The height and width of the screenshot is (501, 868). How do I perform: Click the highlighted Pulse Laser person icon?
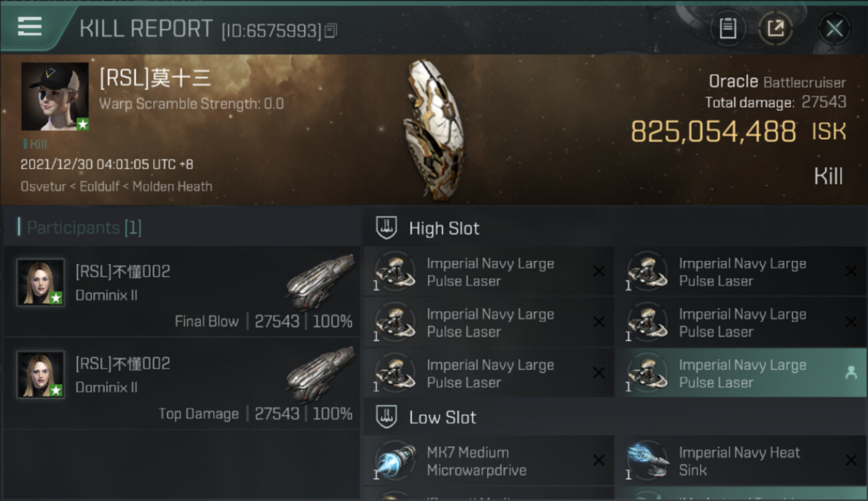pos(851,373)
